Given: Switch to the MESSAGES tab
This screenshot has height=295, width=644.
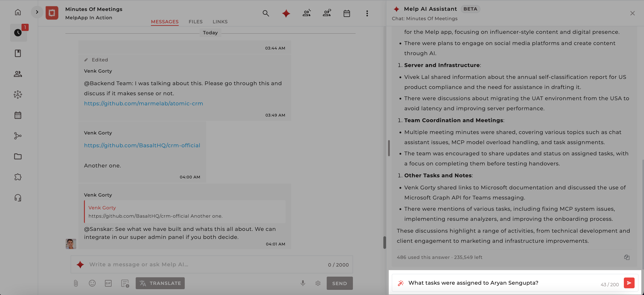Looking at the screenshot, I should pyautogui.click(x=165, y=22).
